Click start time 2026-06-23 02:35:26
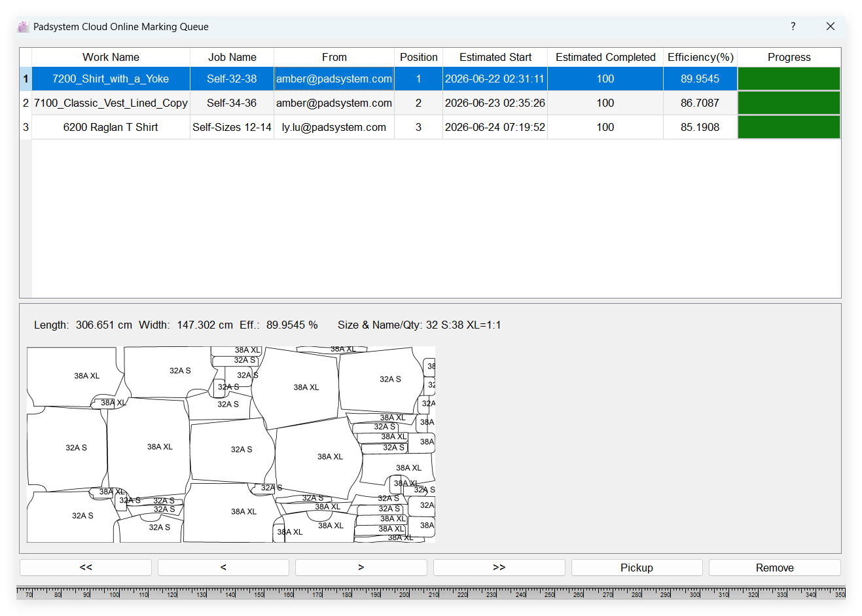This screenshot has width=862, height=616. click(x=495, y=103)
